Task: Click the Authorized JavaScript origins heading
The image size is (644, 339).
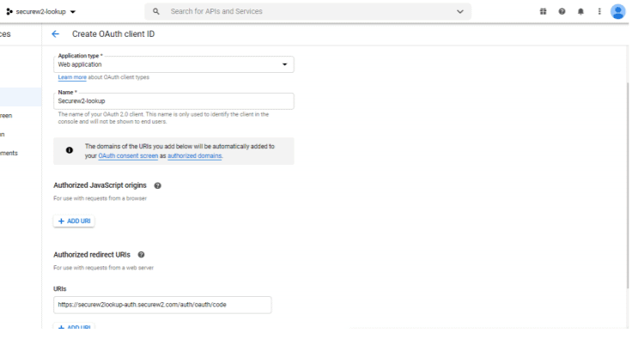Action: pyautogui.click(x=100, y=185)
